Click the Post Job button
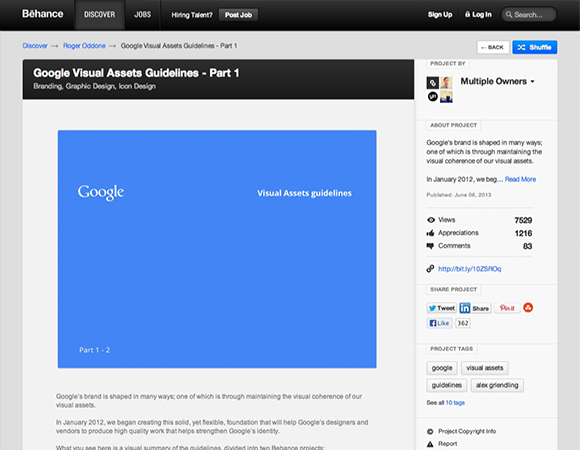Viewport: 580px width, 450px height. click(238, 15)
